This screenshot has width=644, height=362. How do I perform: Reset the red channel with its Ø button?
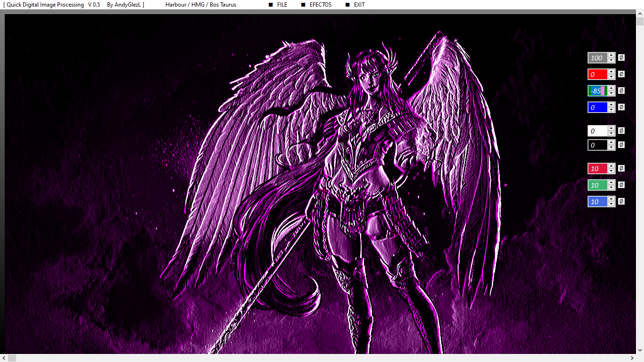621,74
